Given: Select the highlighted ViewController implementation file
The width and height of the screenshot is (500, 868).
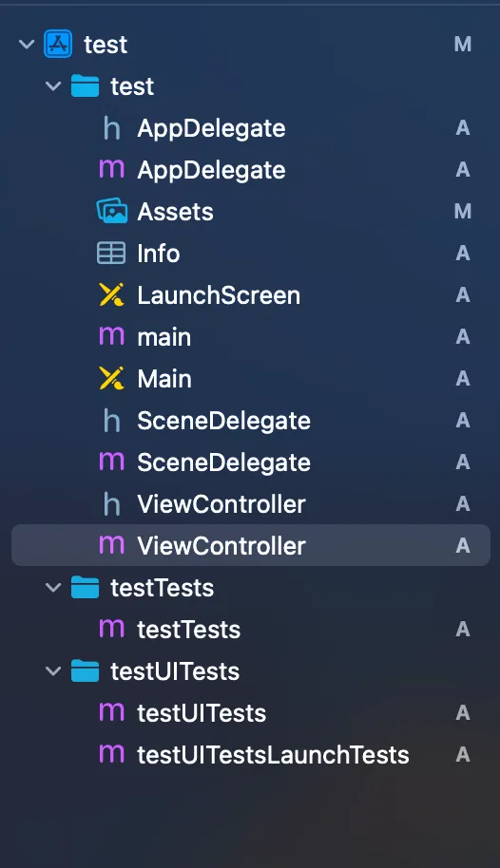Looking at the screenshot, I should [251, 545].
